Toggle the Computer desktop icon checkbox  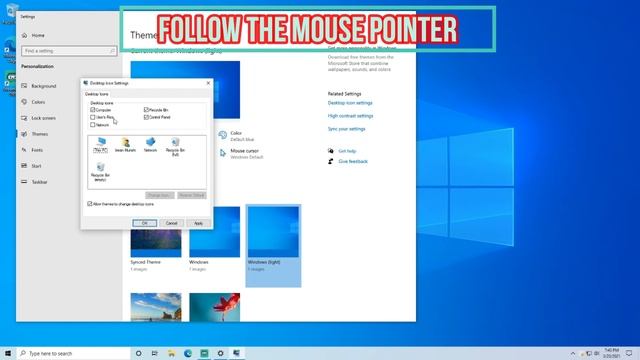(93, 110)
